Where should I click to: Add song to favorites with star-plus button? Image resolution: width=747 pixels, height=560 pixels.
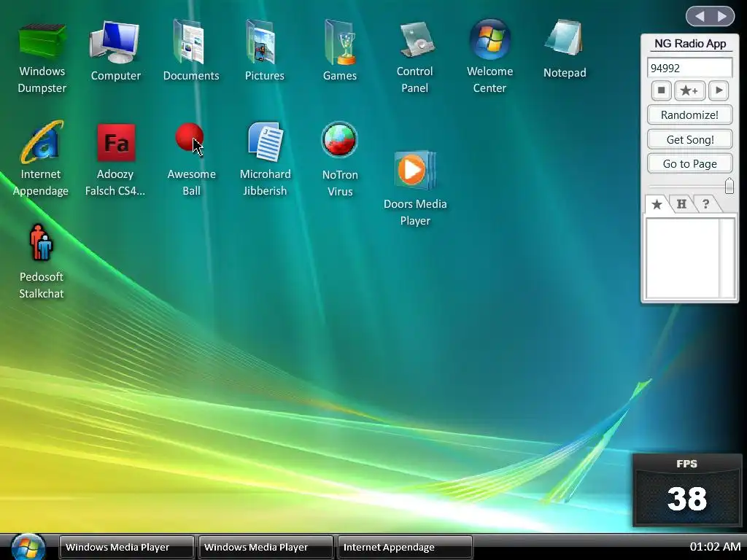tap(689, 90)
